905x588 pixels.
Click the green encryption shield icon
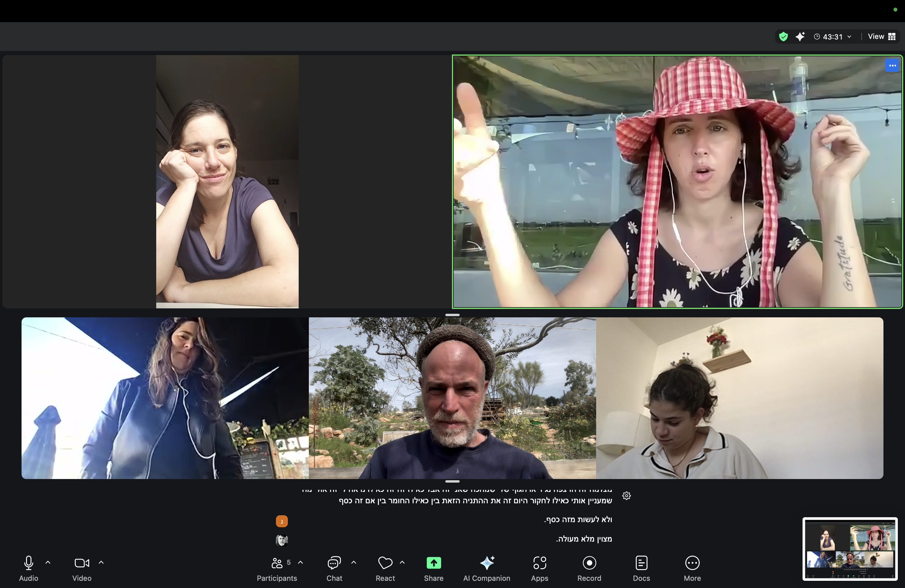point(783,37)
